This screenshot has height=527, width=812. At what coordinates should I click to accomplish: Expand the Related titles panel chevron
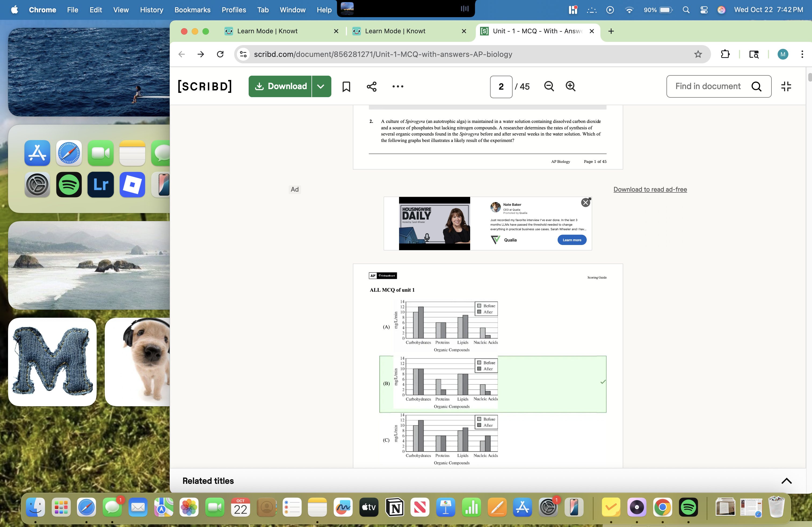coord(786,481)
